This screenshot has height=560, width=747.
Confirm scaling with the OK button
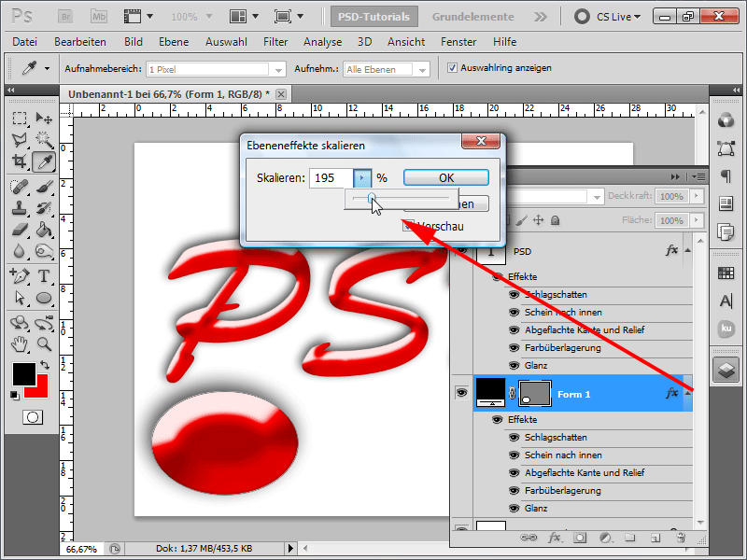click(x=446, y=177)
